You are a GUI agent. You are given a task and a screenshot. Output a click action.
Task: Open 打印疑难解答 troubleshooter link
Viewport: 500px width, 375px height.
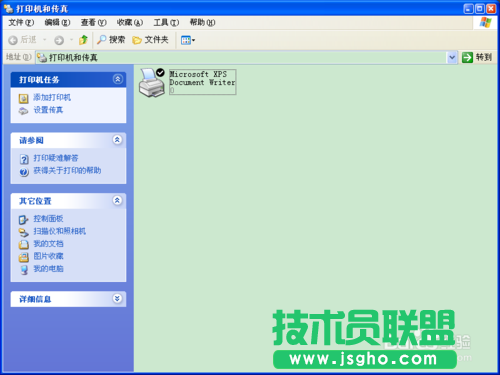point(56,158)
